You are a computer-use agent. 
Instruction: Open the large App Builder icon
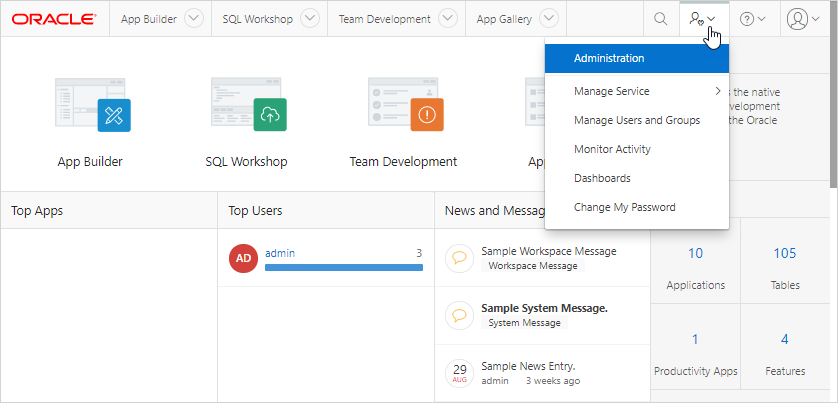93,105
